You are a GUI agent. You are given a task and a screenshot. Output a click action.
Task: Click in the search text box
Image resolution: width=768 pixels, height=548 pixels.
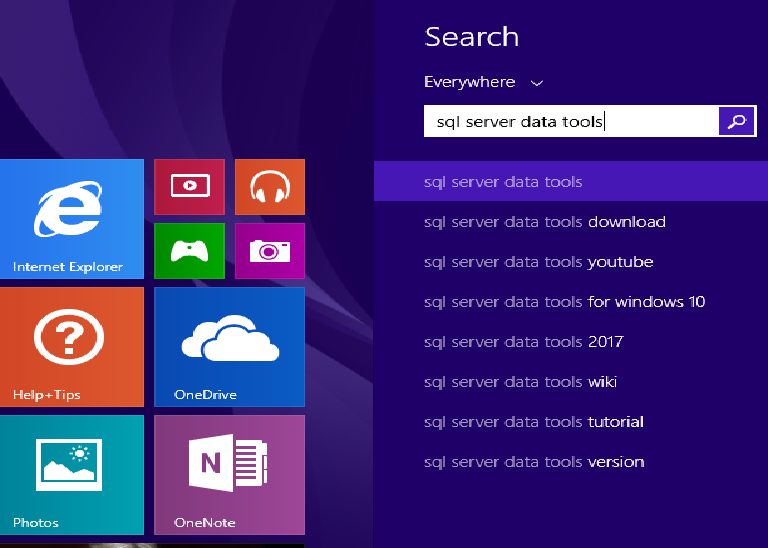571,121
